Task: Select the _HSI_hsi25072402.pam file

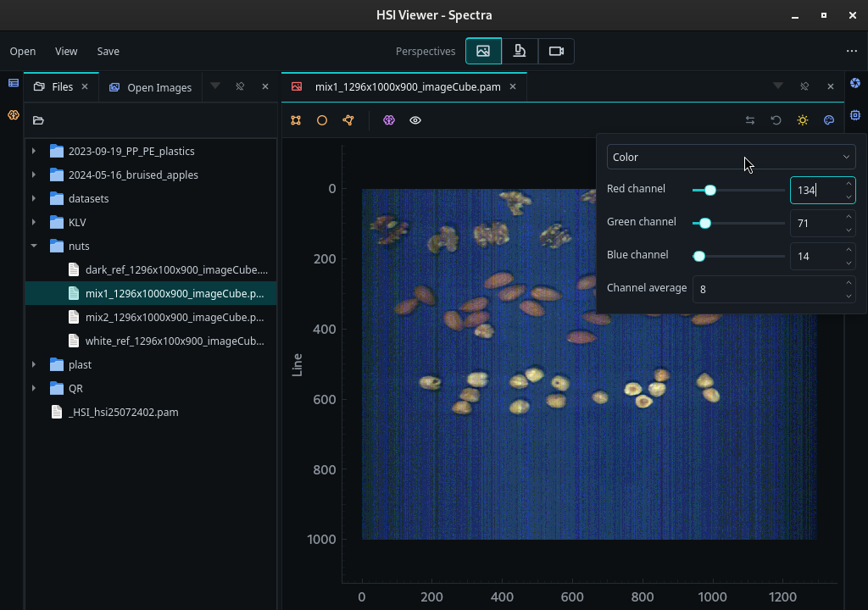Action: coord(151,412)
